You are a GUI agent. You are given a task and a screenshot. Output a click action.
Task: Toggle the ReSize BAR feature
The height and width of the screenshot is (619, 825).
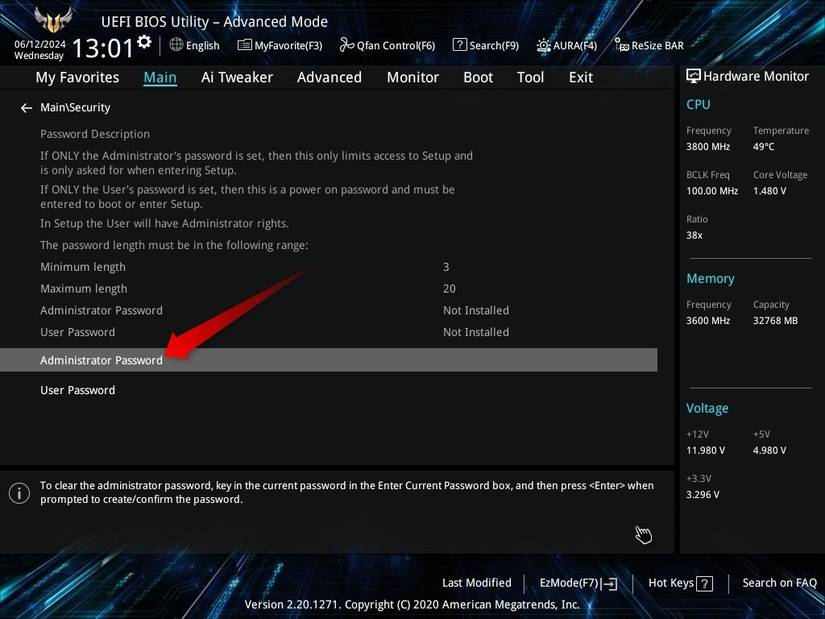click(647, 45)
